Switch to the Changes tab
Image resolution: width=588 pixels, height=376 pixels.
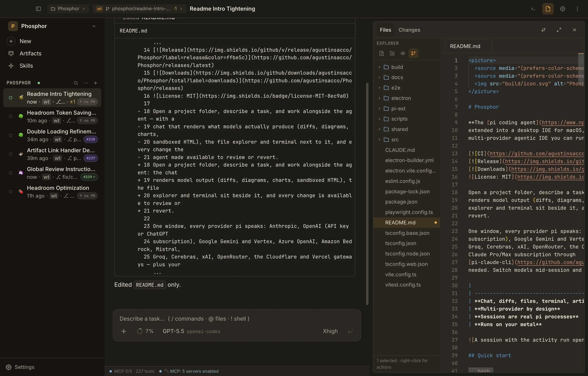(x=409, y=30)
